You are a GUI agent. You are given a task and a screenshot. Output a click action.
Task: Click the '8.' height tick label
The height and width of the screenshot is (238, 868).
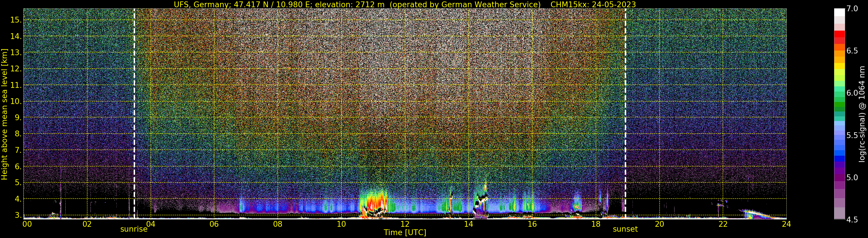coord(18,134)
